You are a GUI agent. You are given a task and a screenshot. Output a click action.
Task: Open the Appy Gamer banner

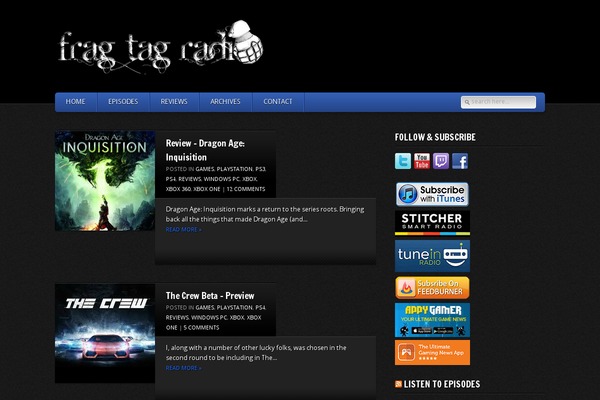click(432, 320)
